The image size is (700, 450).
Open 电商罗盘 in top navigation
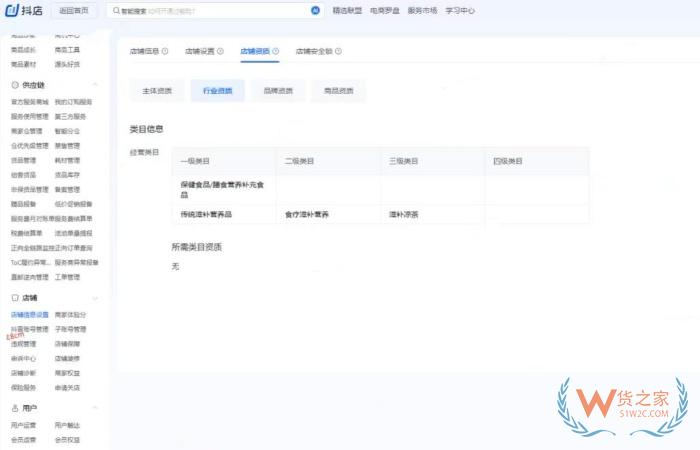385,10
